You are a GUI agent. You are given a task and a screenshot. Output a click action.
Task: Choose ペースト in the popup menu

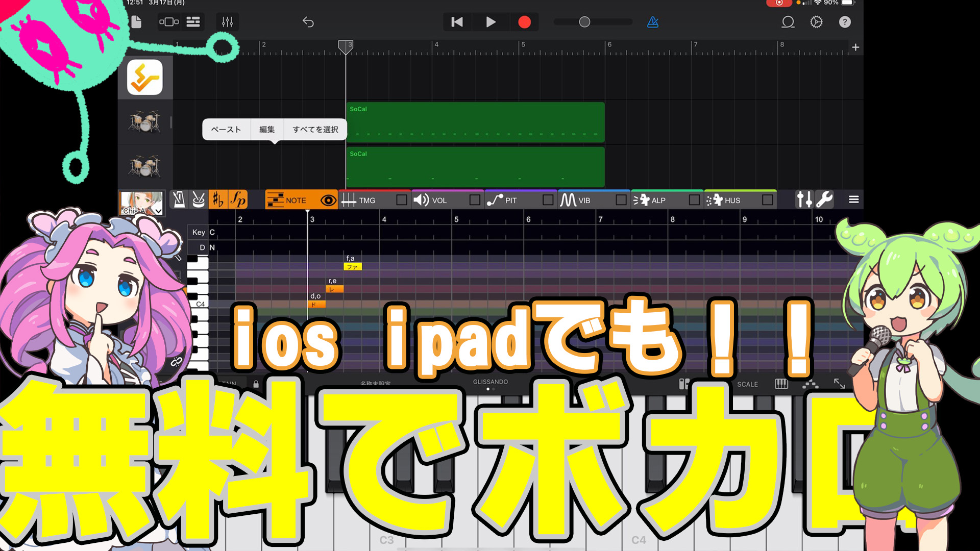226,130
